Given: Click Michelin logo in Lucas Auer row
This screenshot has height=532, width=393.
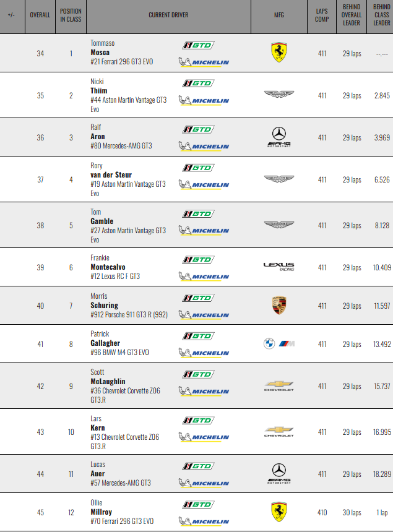Looking at the screenshot, I should (x=204, y=483).
